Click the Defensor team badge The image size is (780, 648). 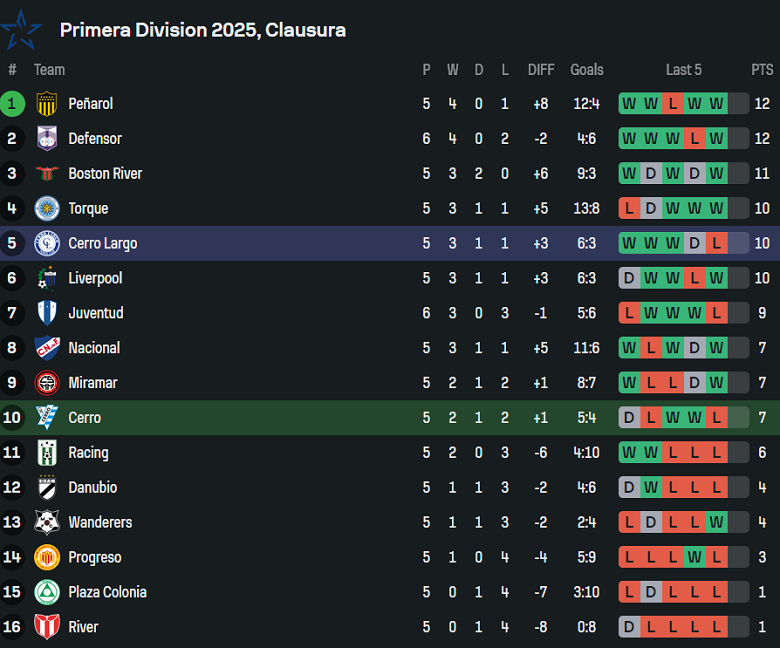point(47,138)
